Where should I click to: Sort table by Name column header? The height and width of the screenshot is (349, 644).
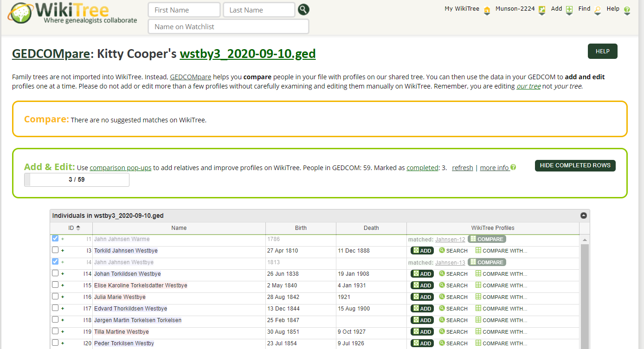179,228
